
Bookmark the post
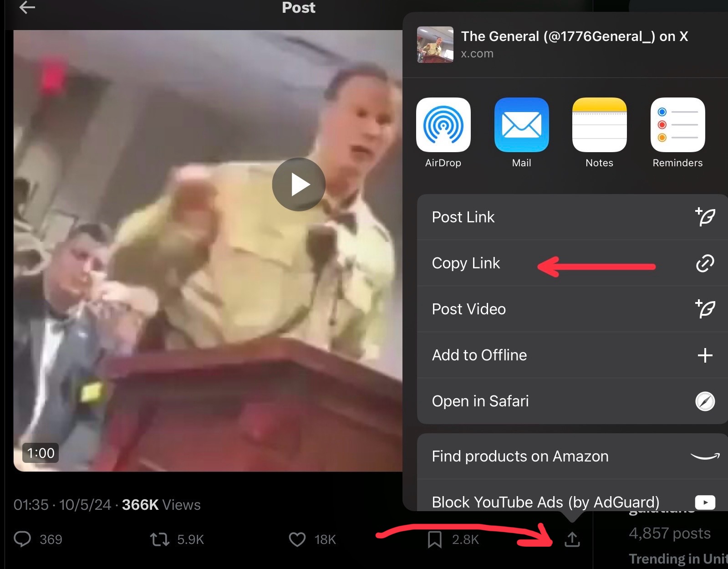(x=435, y=539)
